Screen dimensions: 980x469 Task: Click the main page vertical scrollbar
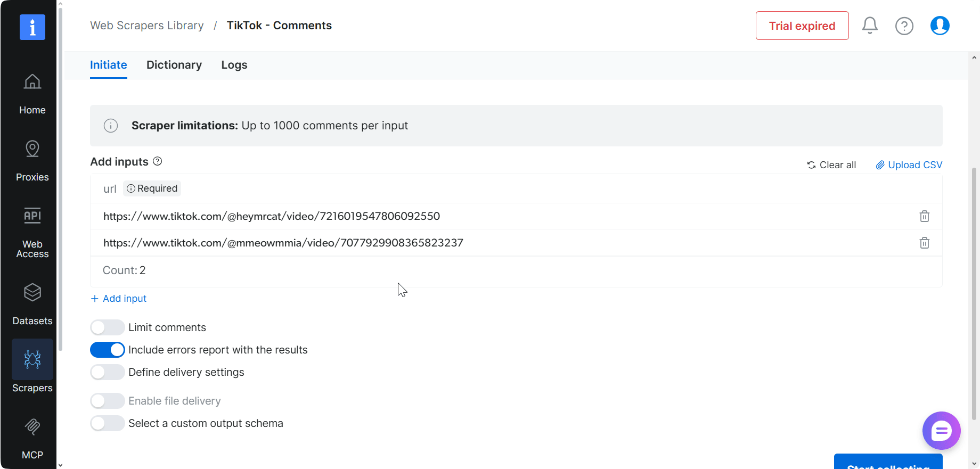click(974, 294)
